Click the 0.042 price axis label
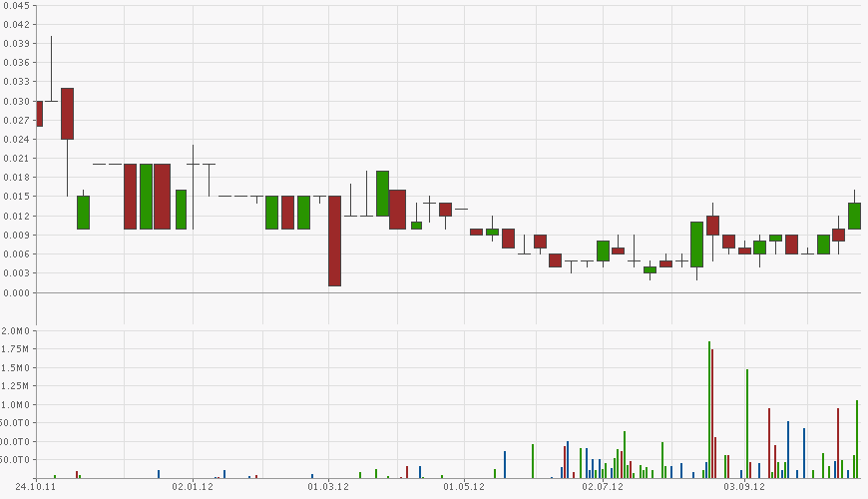 click(x=16, y=24)
